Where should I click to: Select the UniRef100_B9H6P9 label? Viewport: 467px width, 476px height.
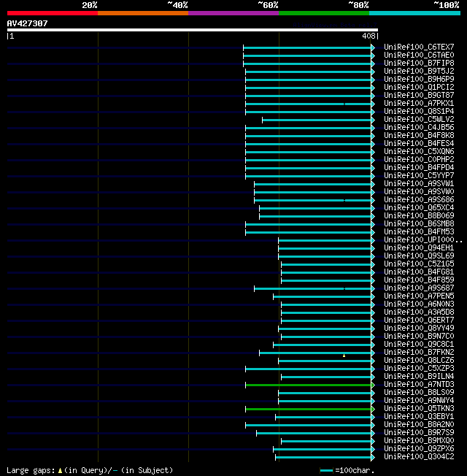tap(419, 80)
